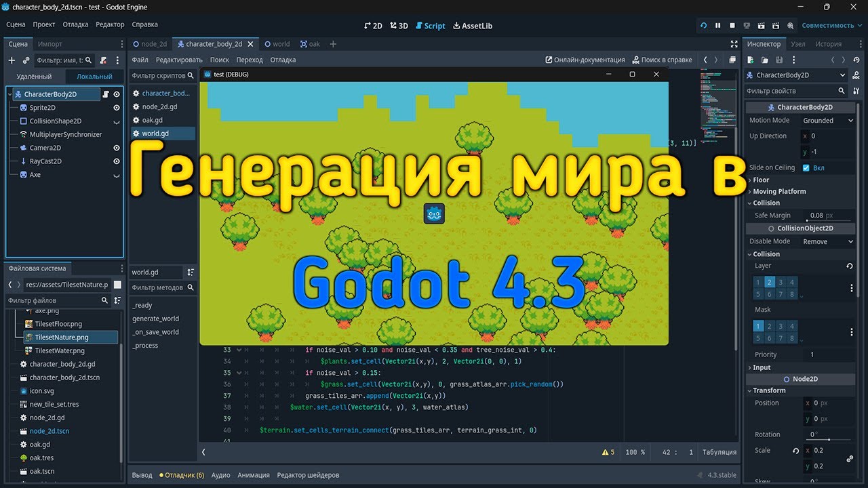868x488 pixels.
Task: Add a new scene tab
Action: pos(333,44)
